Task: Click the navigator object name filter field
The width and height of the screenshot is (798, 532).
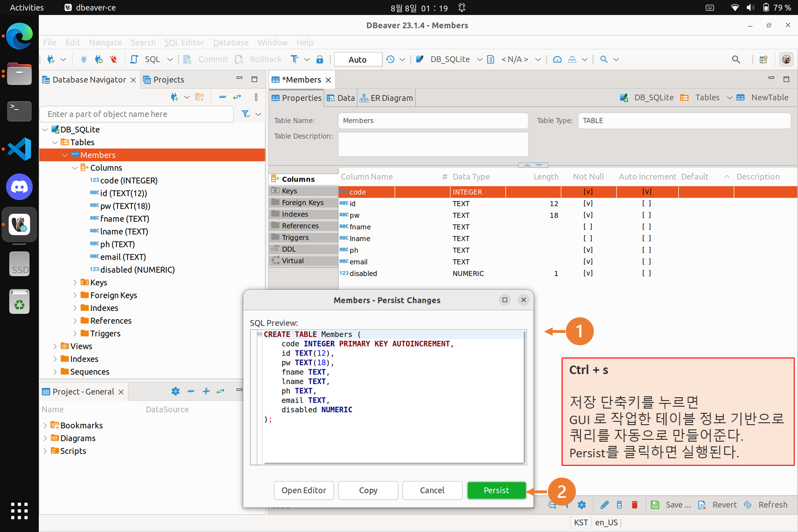Action: (x=137, y=114)
